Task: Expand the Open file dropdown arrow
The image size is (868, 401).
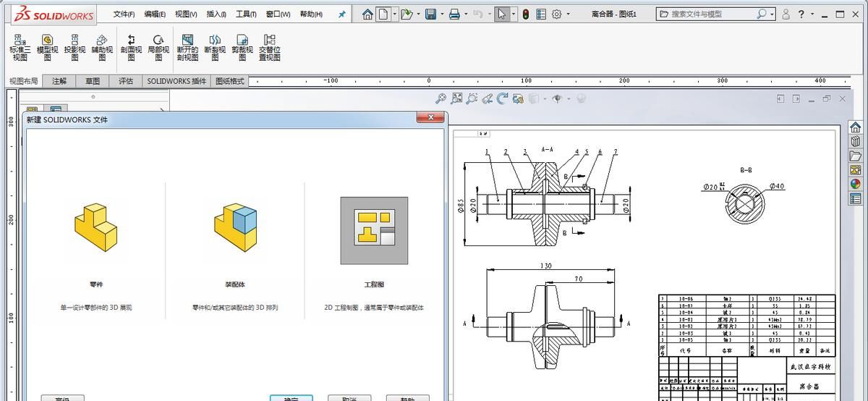Action: click(x=418, y=14)
